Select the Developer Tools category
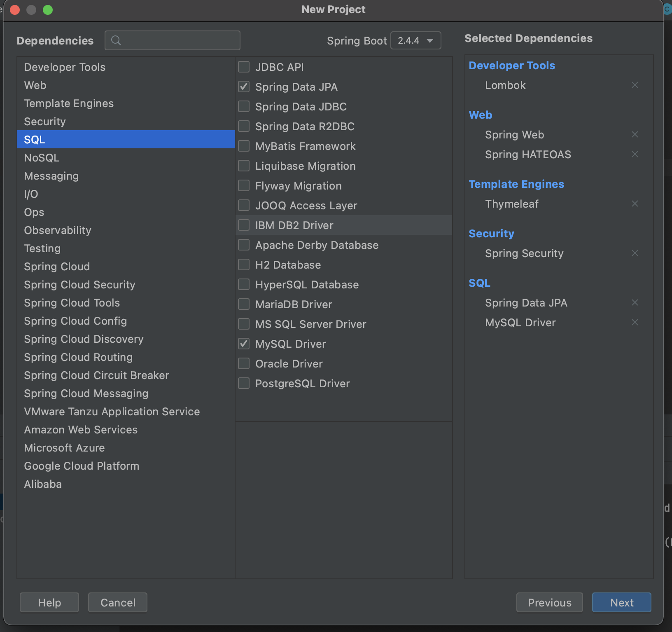 65,67
